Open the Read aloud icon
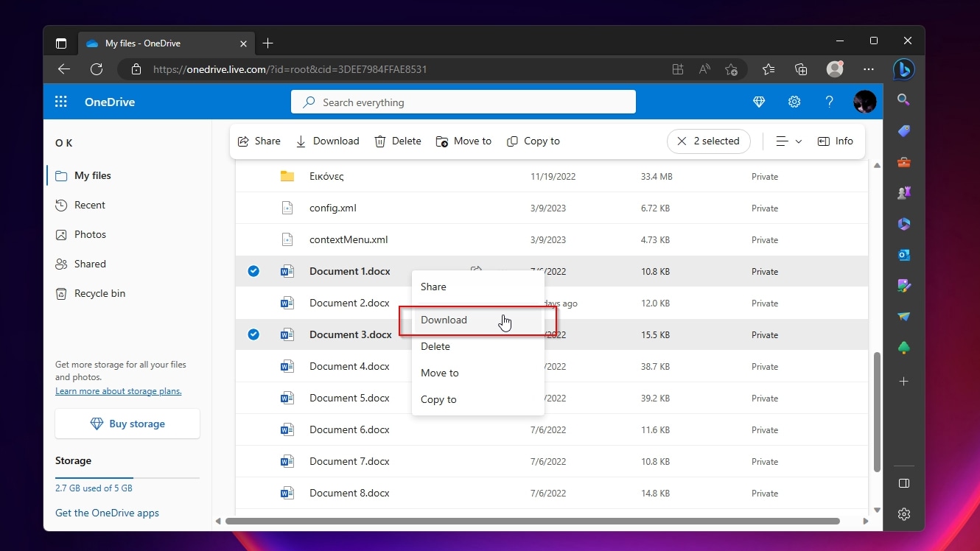Image resolution: width=980 pixels, height=551 pixels. [704, 69]
